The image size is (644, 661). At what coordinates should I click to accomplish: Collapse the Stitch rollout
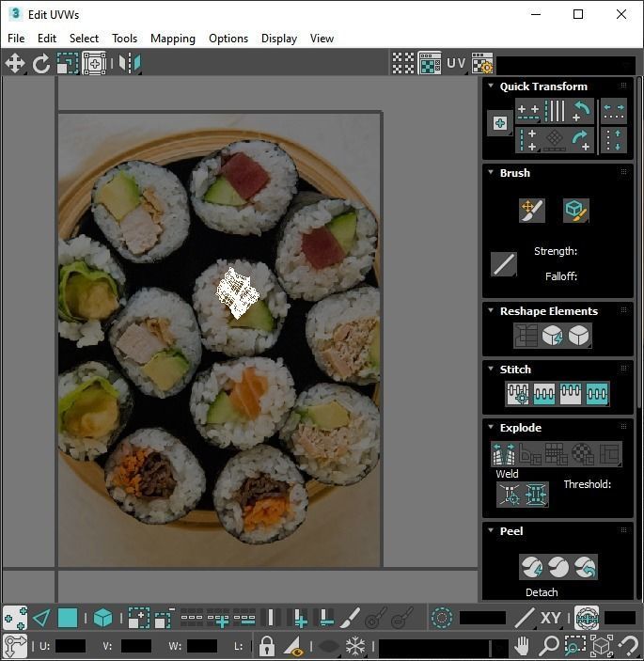click(x=491, y=369)
